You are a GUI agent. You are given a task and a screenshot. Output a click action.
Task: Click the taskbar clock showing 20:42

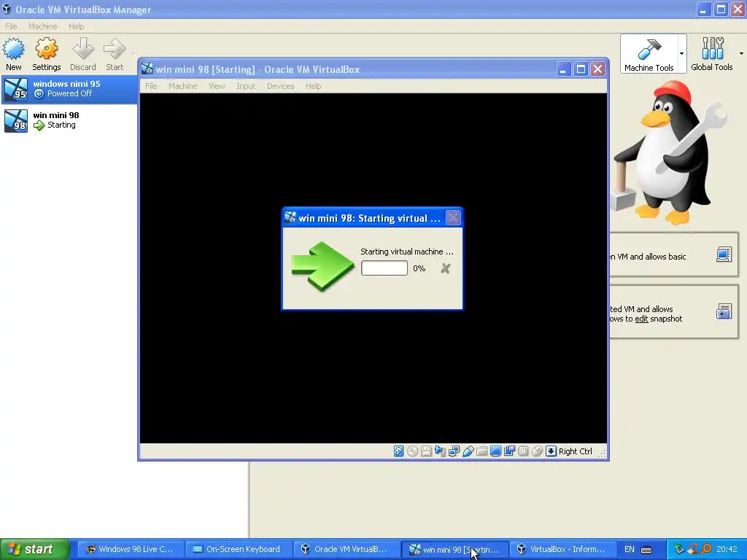point(727,549)
